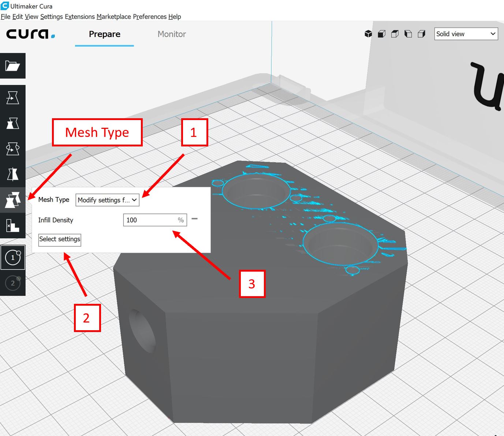Switch camera to top view icon
The height and width of the screenshot is (436, 504).
pyautogui.click(x=395, y=34)
